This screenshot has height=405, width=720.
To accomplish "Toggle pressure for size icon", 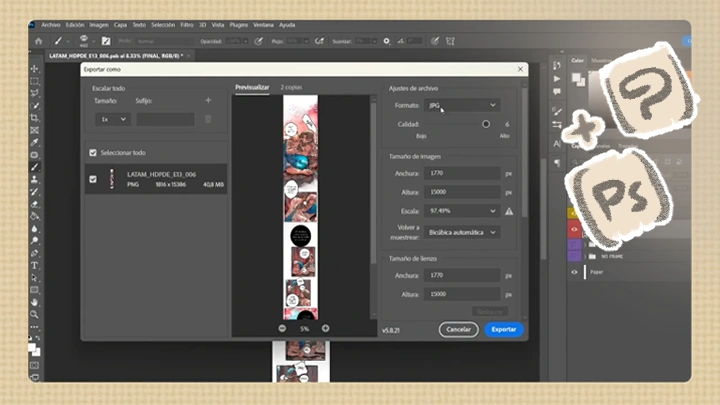I will tap(434, 41).
